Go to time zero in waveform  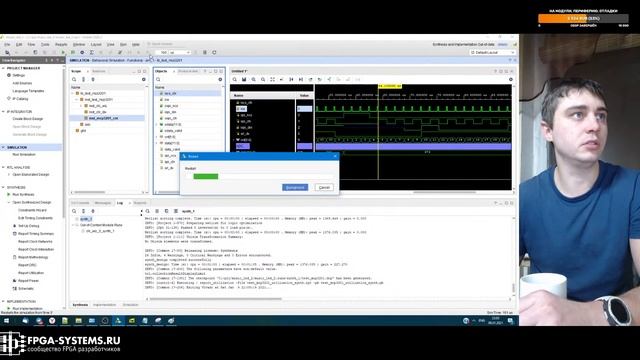291,80
